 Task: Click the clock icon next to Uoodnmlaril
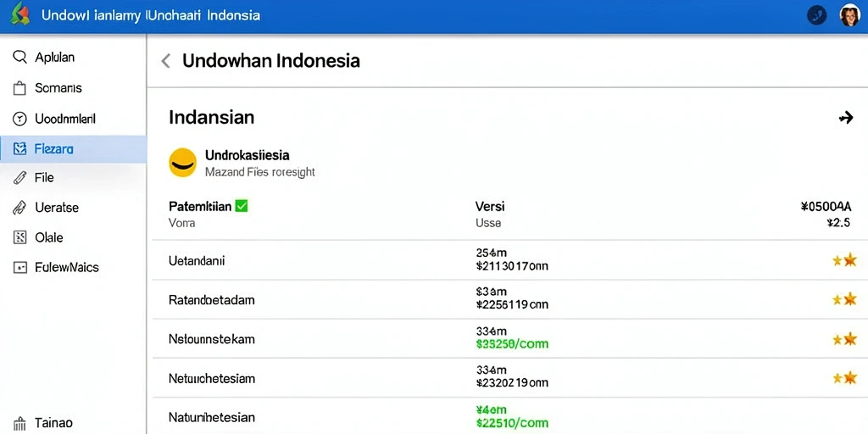tap(19, 119)
